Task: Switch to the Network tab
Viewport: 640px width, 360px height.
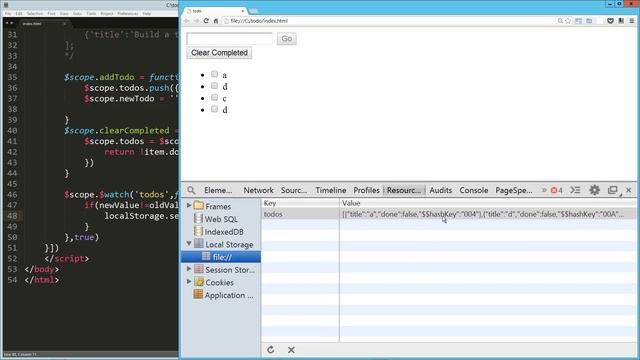Action: coord(258,191)
